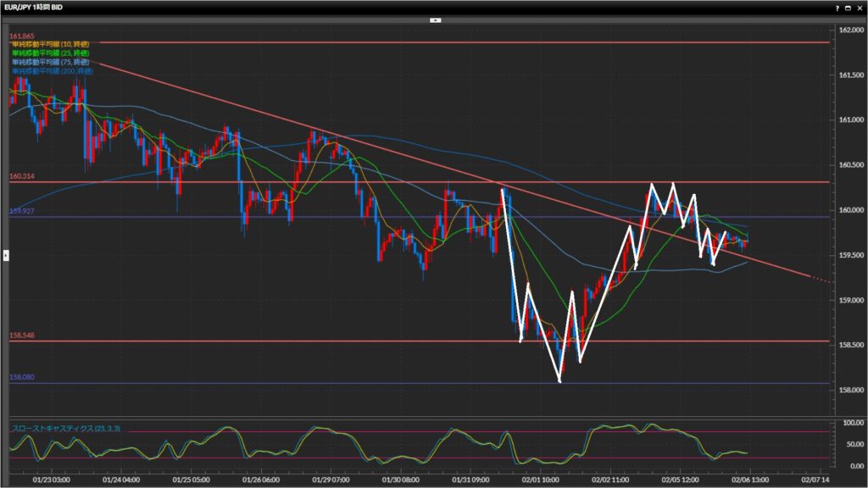Select the 単純移動平均線 (25, 終値) indicator label
This screenshot has width=868, height=488.
click(53, 53)
